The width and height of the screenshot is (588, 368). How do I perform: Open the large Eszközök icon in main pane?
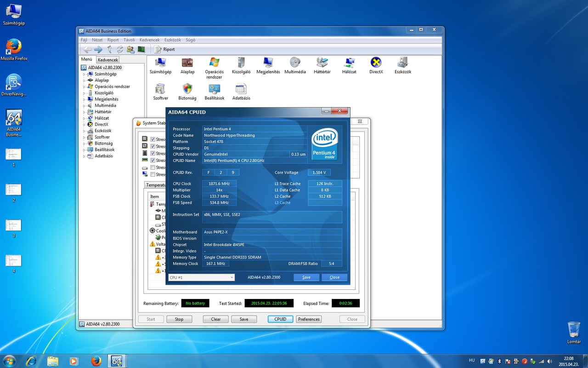[x=403, y=65]
